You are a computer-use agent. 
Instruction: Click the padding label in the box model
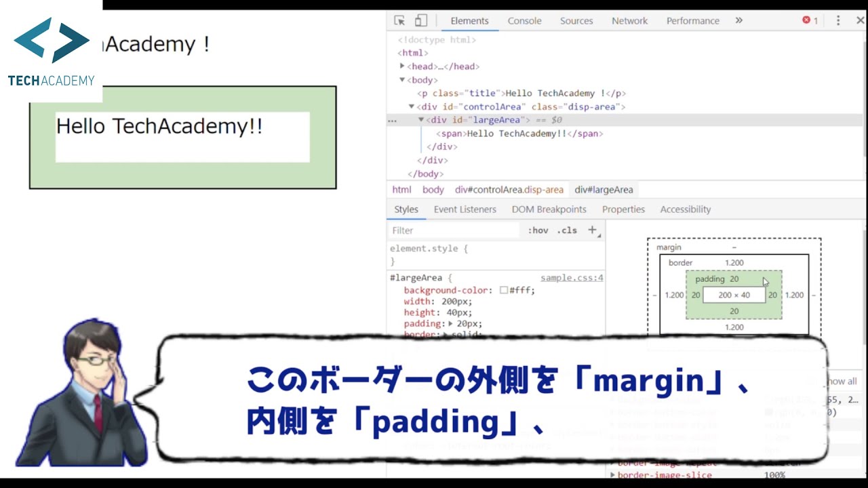[710, 279]
